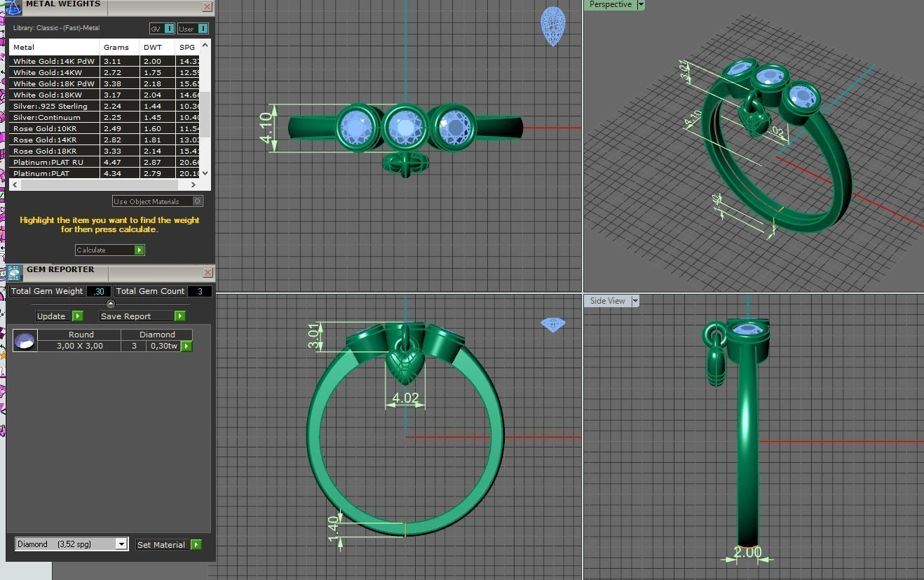Click green arrow beside Set Material

tap(196, 544)
